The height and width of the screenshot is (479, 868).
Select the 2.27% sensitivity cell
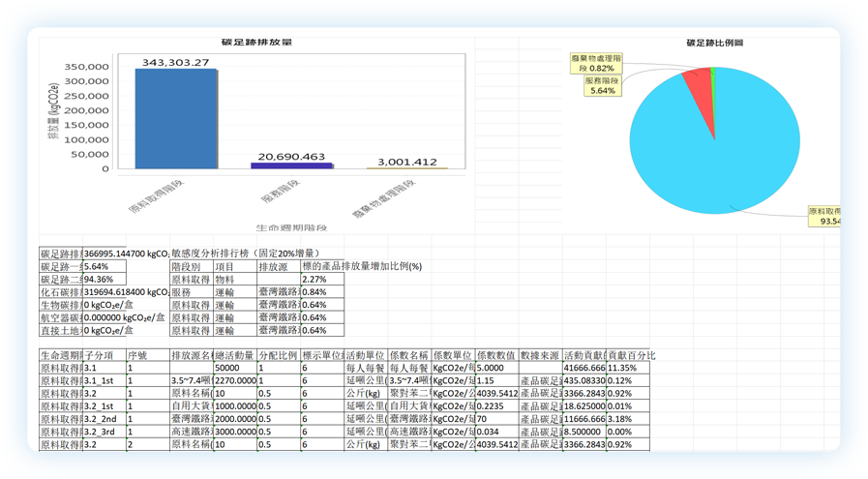322,279
